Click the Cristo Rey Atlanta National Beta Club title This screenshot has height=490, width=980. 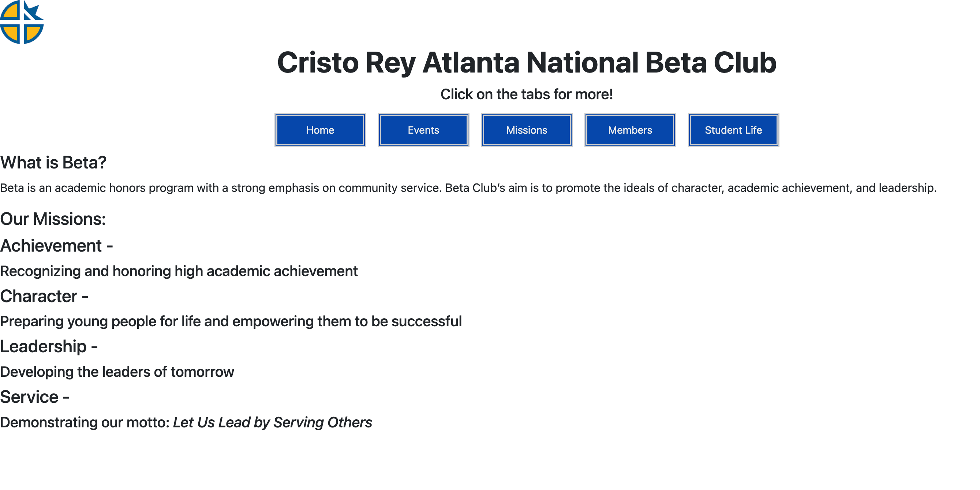[527, 63]
